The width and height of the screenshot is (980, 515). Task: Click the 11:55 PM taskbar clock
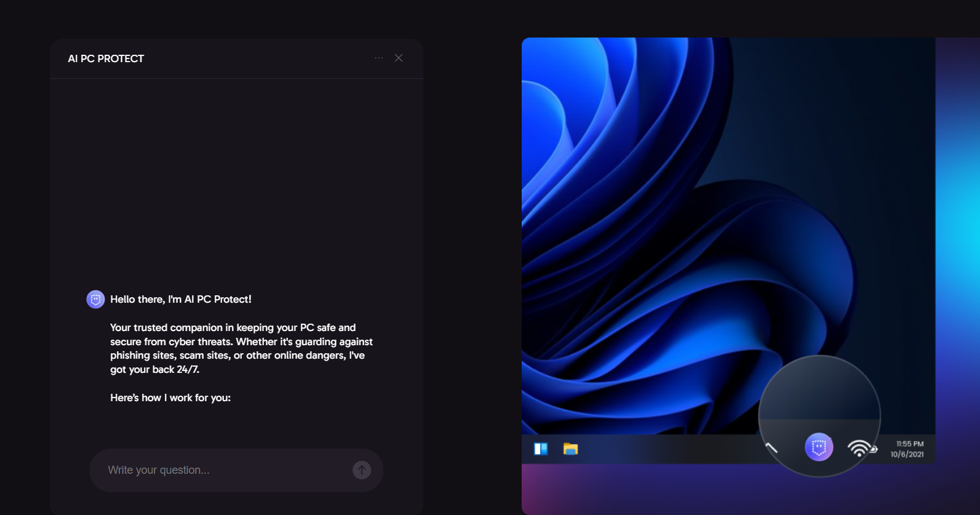[909, 444]
